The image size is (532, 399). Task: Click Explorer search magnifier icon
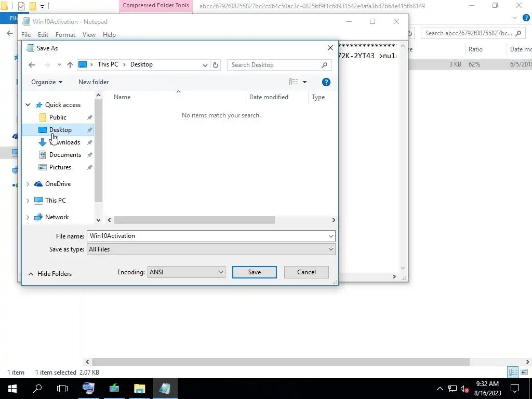[x=518, y=33]
